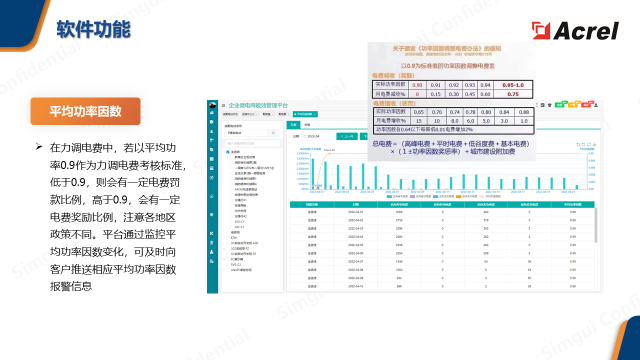Toggle the purple series in chart legend

pyautogui.click(x=420, y=196)
